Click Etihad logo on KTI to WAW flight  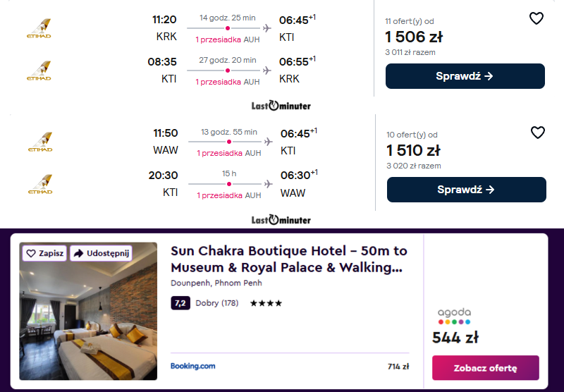coord(40,184)
